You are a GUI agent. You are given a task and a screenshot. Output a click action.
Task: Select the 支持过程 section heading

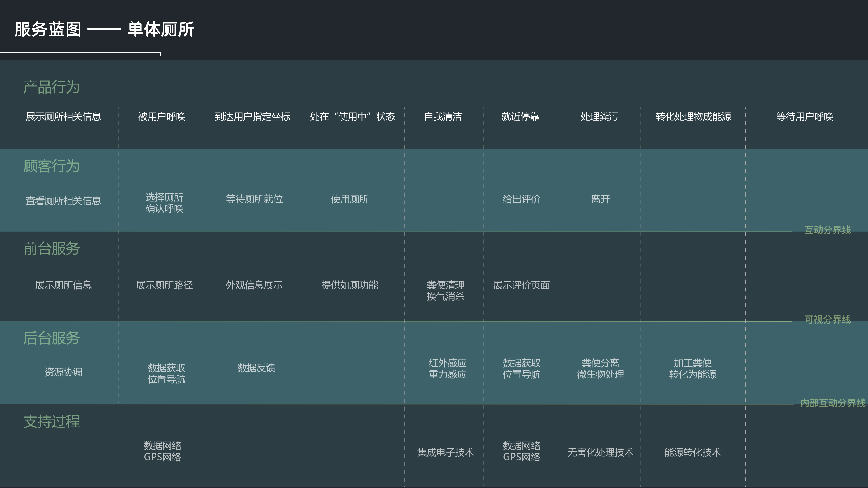pos(51,421)
